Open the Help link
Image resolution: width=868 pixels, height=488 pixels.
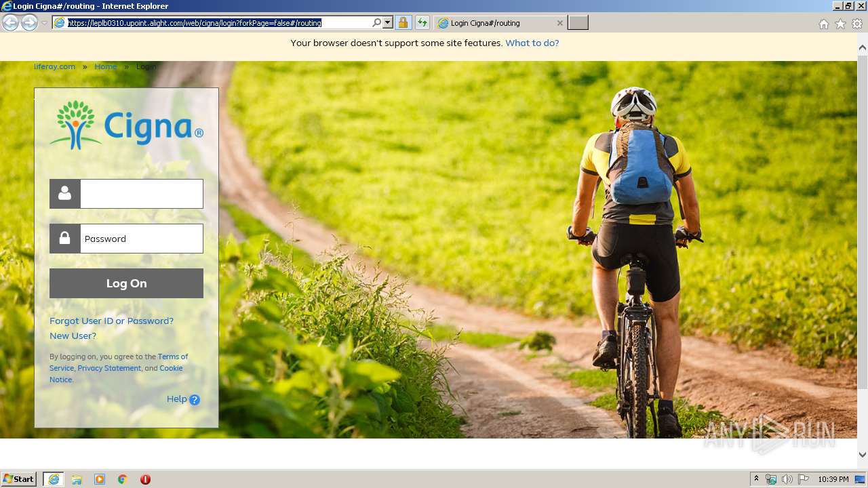coord(176,399)
